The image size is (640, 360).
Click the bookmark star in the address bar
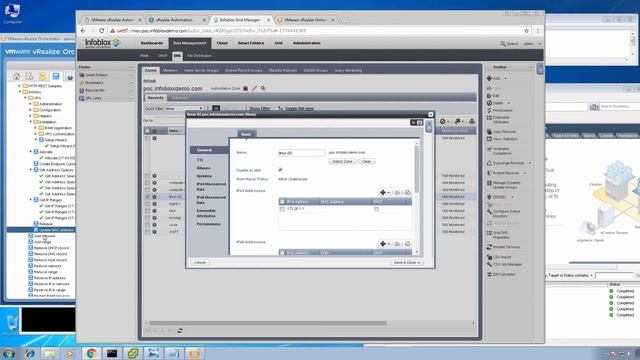tap(527, 31)
